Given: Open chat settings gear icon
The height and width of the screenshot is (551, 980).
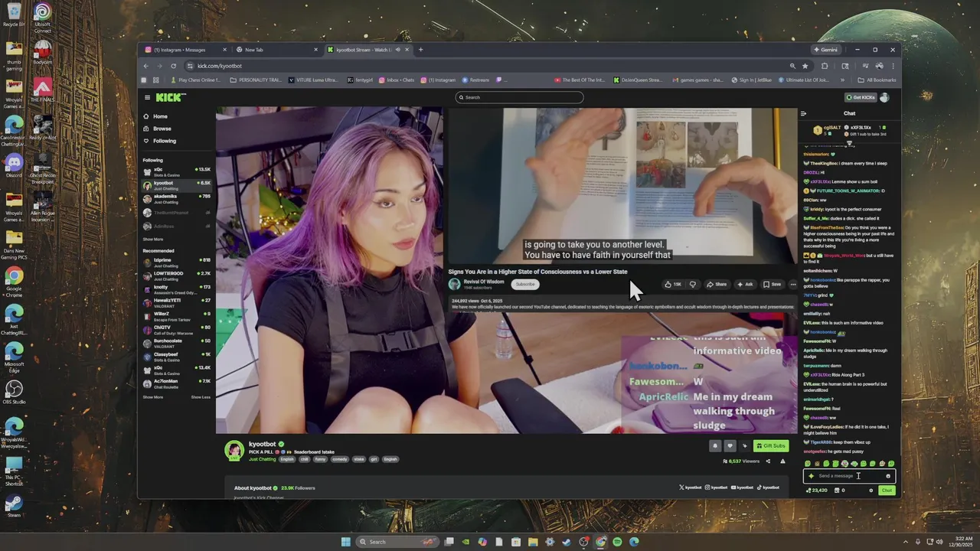Looking at the screenshot, I should click(x=871, y=491).
